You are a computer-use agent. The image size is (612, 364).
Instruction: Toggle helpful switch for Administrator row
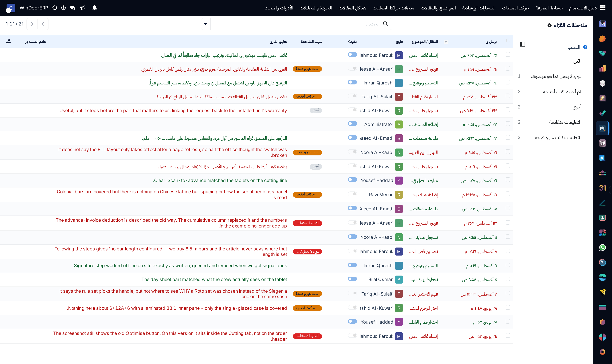[x=352, y=124]
